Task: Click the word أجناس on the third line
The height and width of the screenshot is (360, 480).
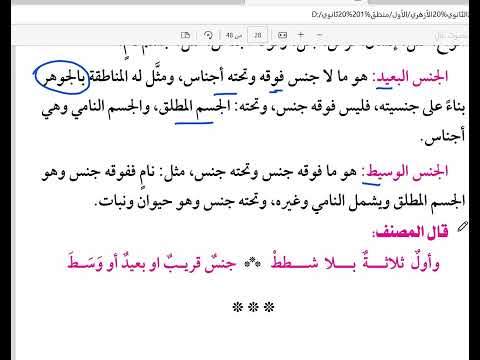Action: (x=443, y=137)
